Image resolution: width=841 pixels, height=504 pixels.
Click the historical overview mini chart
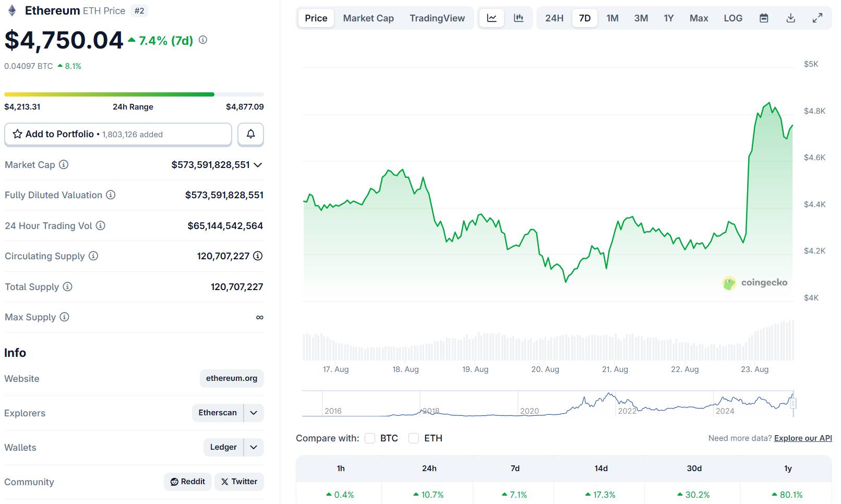(x=548, y=404)
